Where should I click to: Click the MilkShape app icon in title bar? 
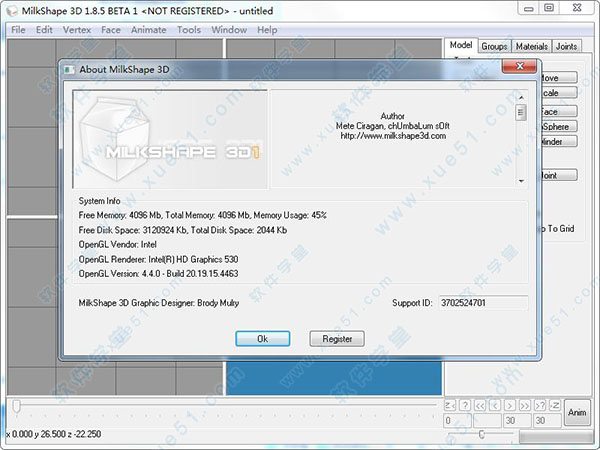click(12, 11)
